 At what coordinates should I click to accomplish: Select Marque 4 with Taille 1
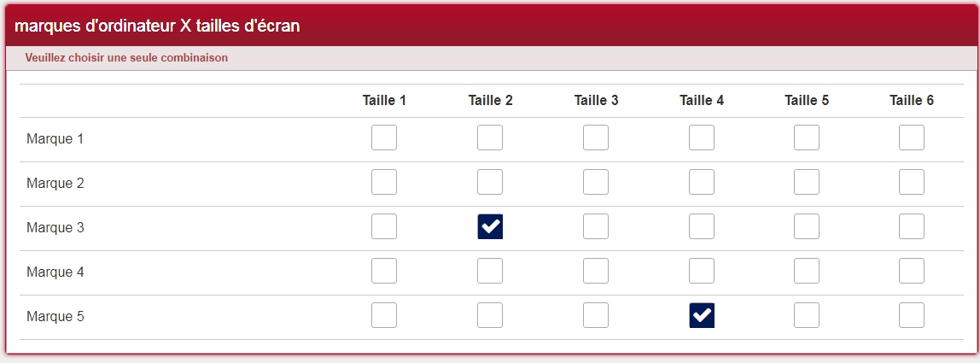click(x=384, y=271)
